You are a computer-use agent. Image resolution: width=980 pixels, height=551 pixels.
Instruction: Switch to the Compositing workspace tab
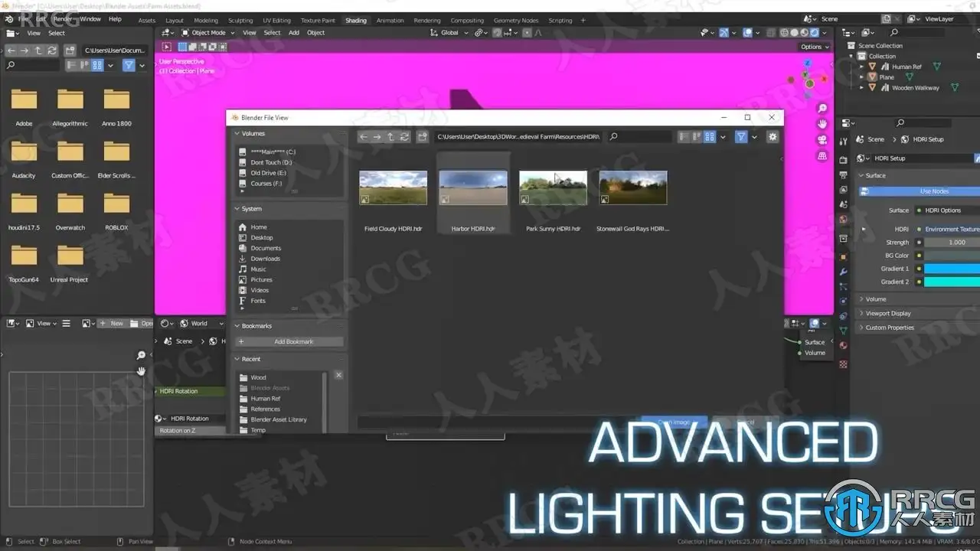[x=467, y=21]
